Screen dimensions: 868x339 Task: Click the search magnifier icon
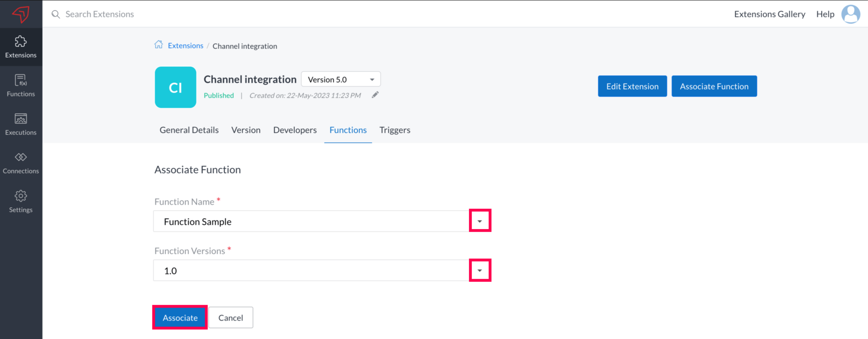(56, 14)
